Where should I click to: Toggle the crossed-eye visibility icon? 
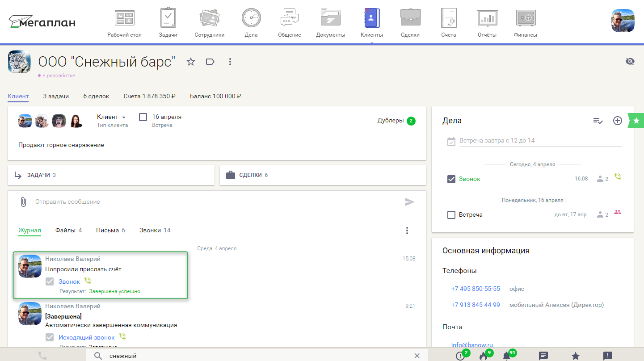coord(630,62)
